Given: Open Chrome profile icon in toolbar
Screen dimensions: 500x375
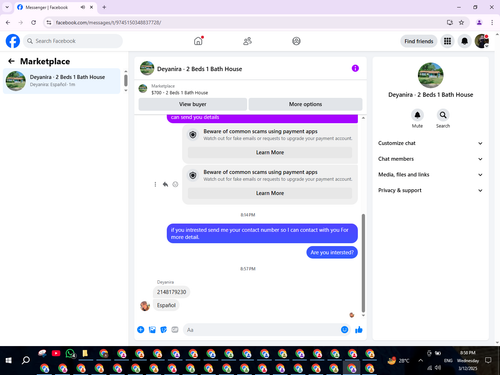Looking at the screenshot, I should (479, 22).
